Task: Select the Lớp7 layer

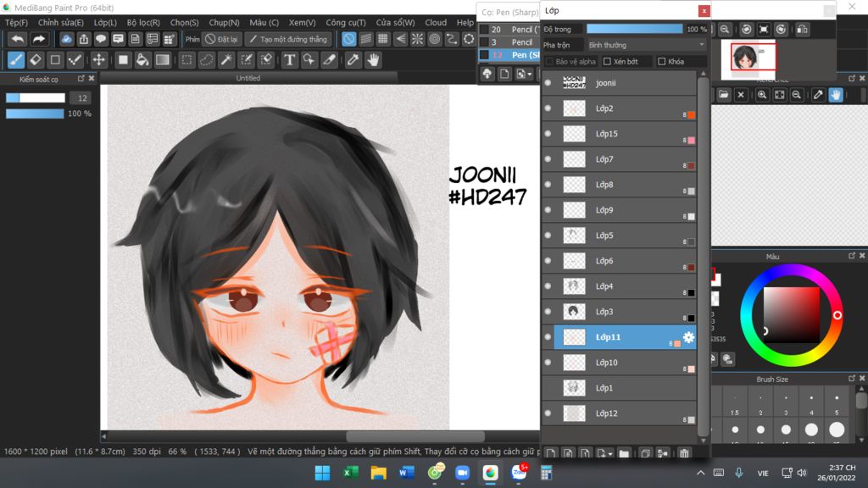Action: [x=625, y=158]
